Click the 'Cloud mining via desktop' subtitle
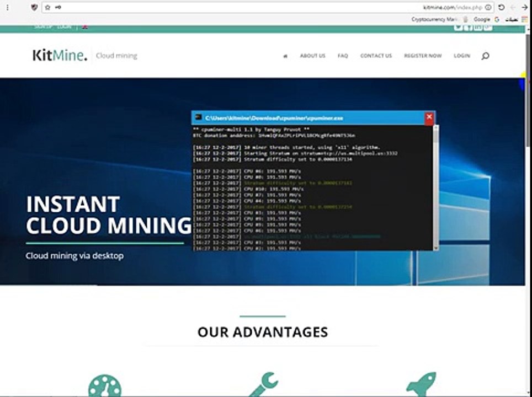Image resolution: width=532 pixels, height=397 pixels. (75, 256)
